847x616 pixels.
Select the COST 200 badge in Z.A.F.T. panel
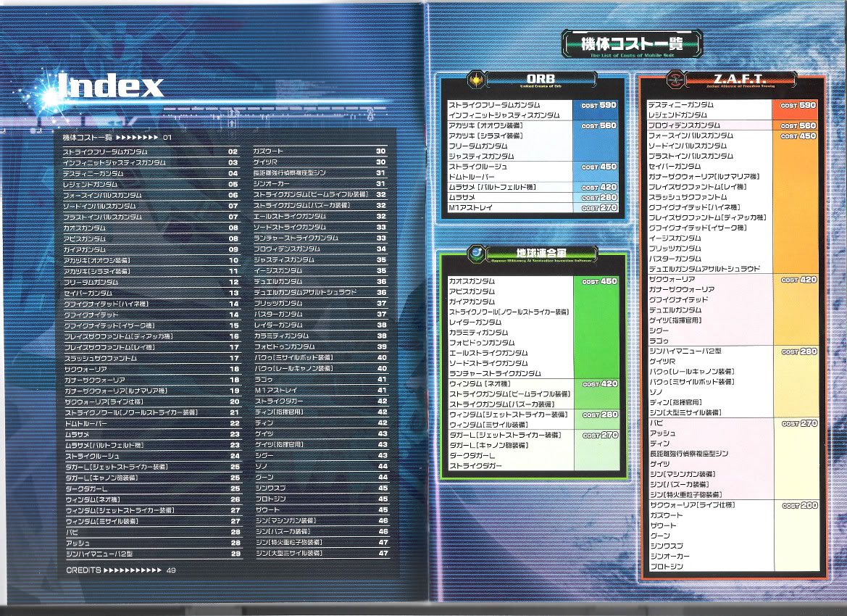pyautogui.click(x=799, y=505)
